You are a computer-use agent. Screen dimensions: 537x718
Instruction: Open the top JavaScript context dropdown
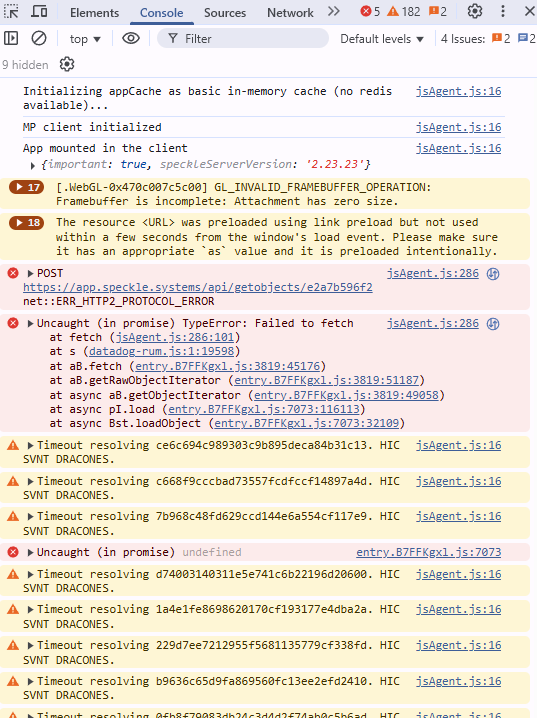[x=85, y=39]
